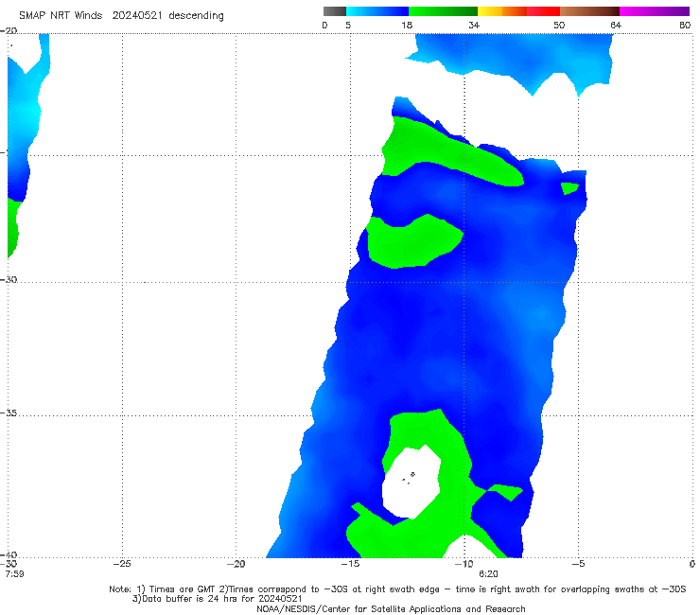Click the longitude axis label '-10'
This screenshot has width=700, height=615.
click(464, 564)
